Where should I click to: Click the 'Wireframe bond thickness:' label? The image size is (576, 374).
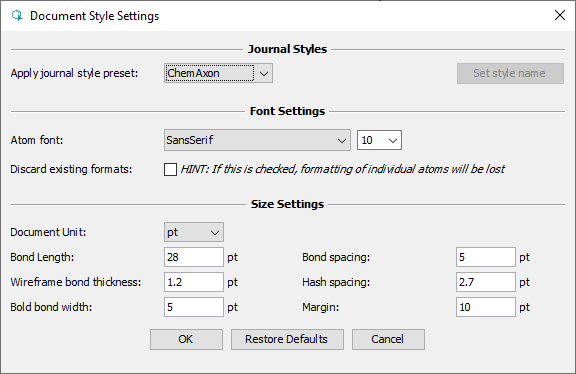pyautogui.click(x=76, y=282)
